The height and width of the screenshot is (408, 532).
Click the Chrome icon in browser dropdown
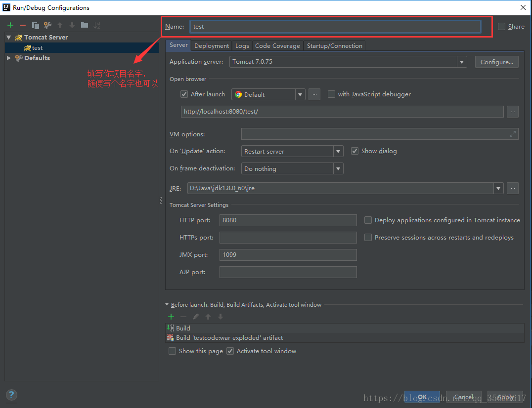point(238,94)
